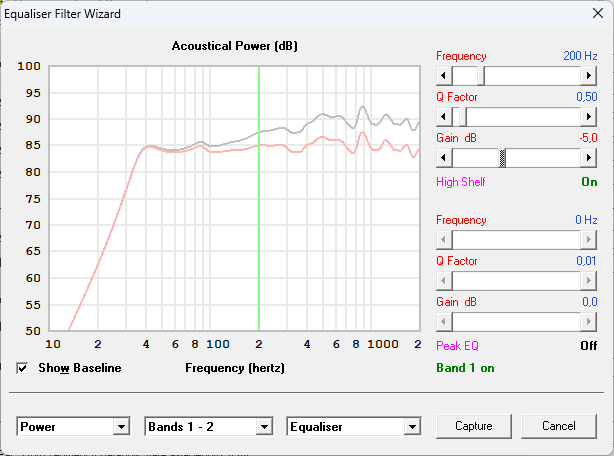The image size is (614, 456).
Task: Click right arrow of Band 1 Q Factor slider
Action: coord(589,117)
